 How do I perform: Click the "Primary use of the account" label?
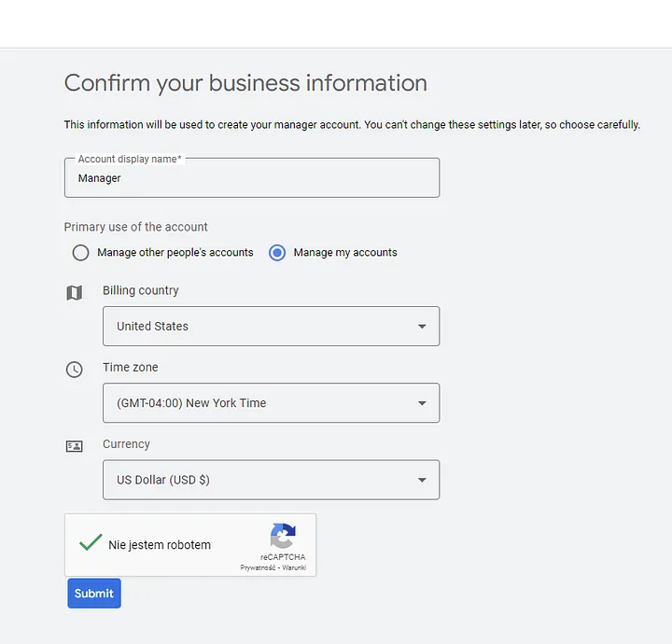click(135, 227)
